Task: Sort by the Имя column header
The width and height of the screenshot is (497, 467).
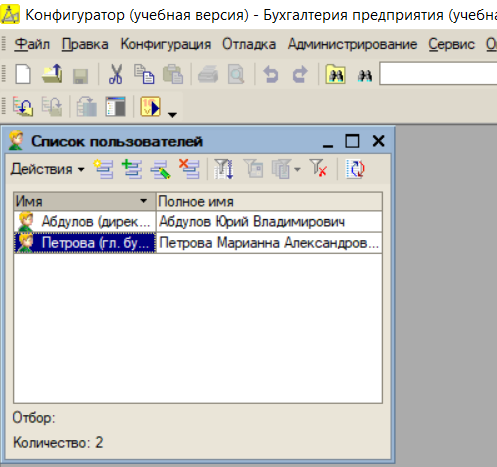Action: pyautogui.click(x=85, y=201)
